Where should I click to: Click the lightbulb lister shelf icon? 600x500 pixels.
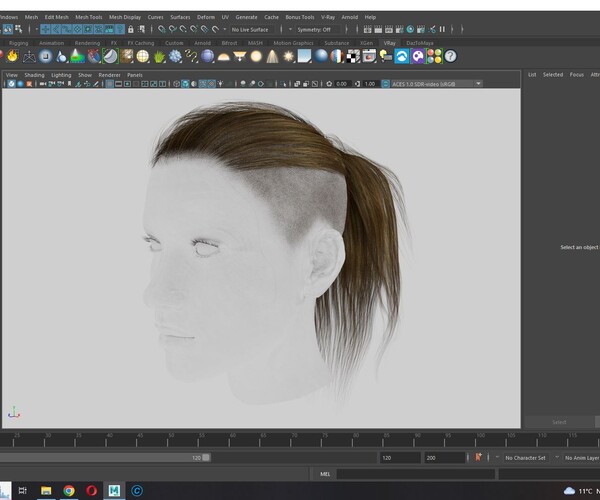pyautogui.click(x=386, y=57)
